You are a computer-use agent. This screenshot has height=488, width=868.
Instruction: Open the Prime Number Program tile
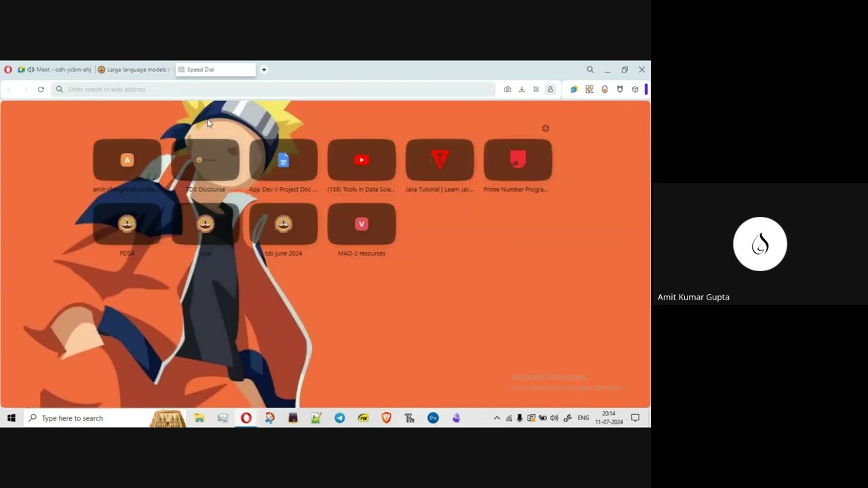517,160
